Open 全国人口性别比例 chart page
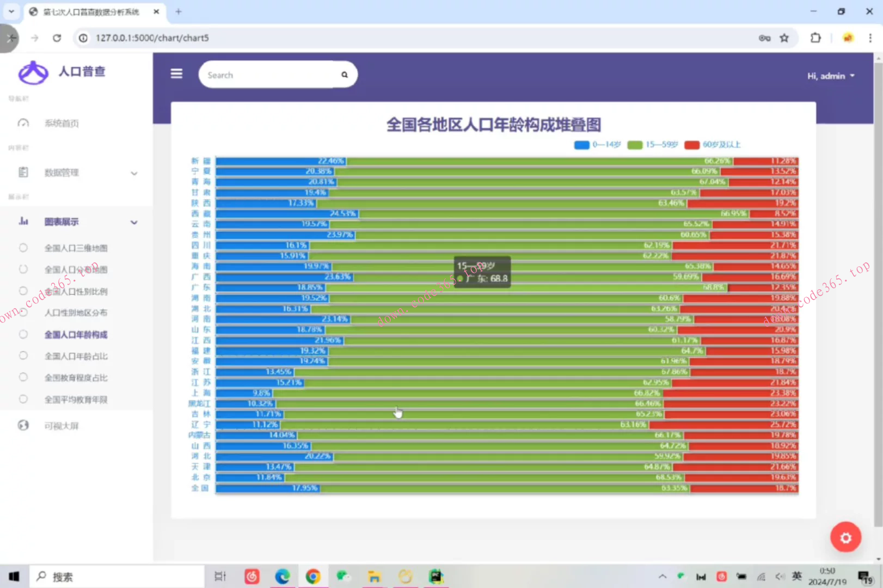This screenshot has height=588, width=883. [76, 291]
